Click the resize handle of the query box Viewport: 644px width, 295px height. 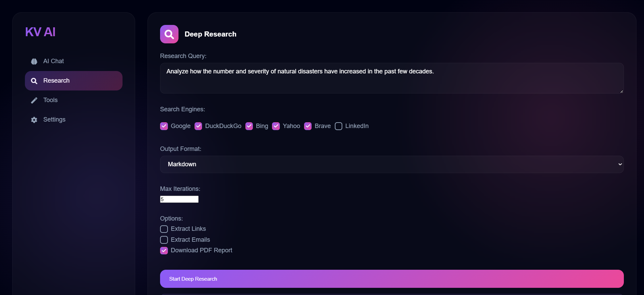coord(621,91)
